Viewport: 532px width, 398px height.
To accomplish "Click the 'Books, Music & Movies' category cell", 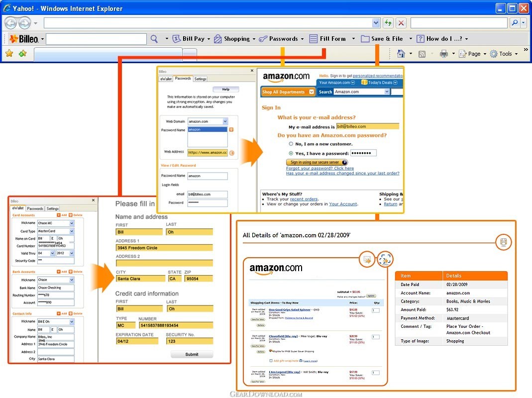I will [x=468, y=301].
